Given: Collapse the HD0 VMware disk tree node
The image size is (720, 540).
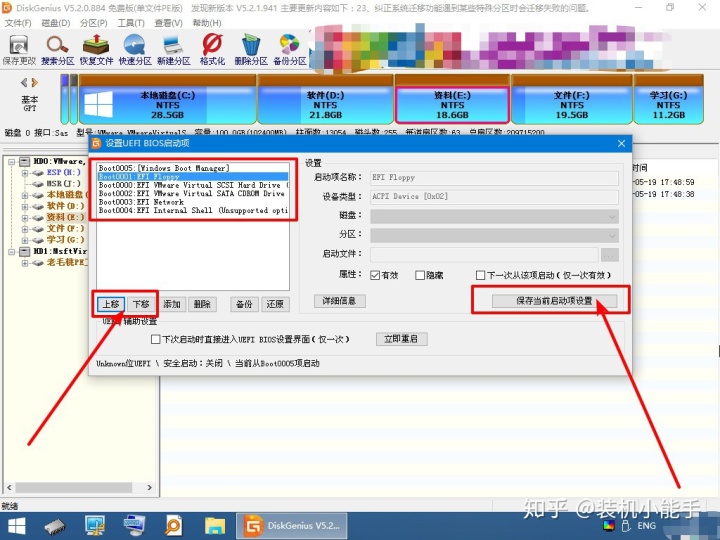Looking at the screenshot, I should click(12, 162).
